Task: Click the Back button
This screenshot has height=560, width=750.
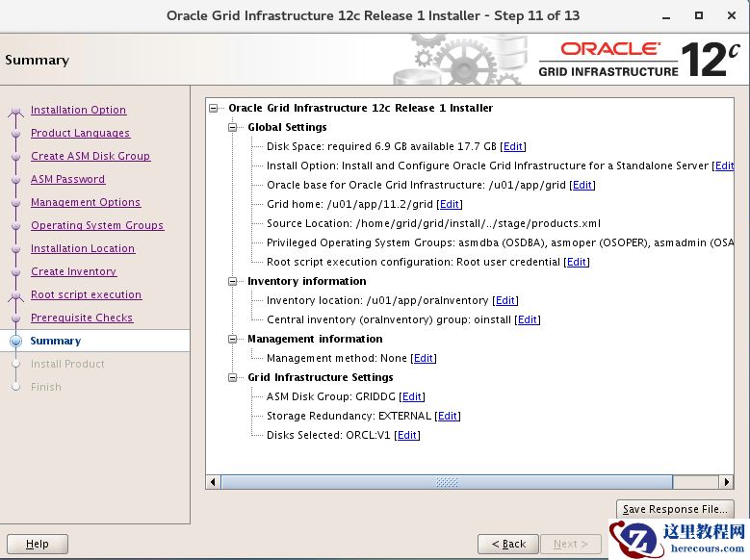Action: point(508,545)
